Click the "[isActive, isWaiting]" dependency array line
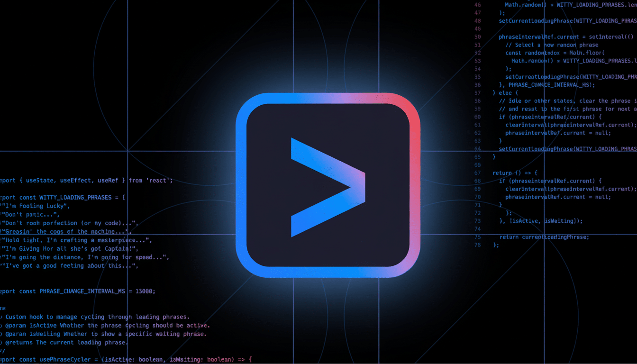Screen dimensions: 637x364 [x=541, y=221]
